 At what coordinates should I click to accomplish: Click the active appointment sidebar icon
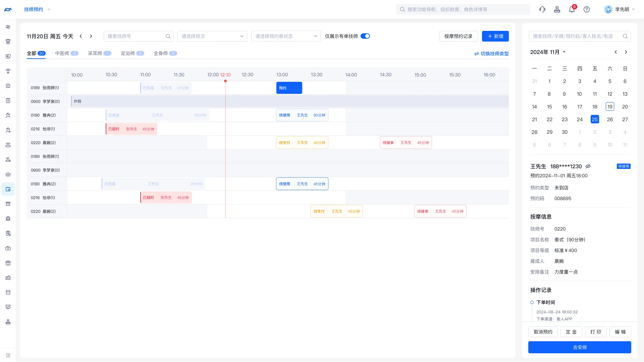[x=8, y=189]
